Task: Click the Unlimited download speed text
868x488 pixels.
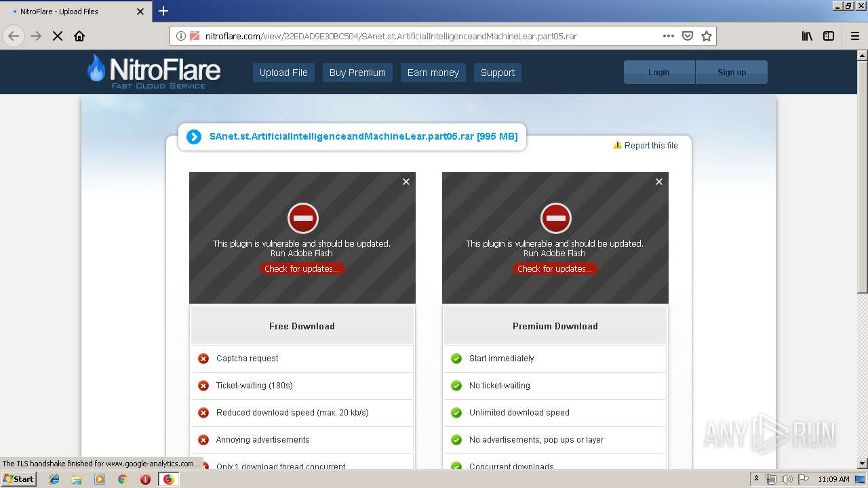Action: point(519,413)
